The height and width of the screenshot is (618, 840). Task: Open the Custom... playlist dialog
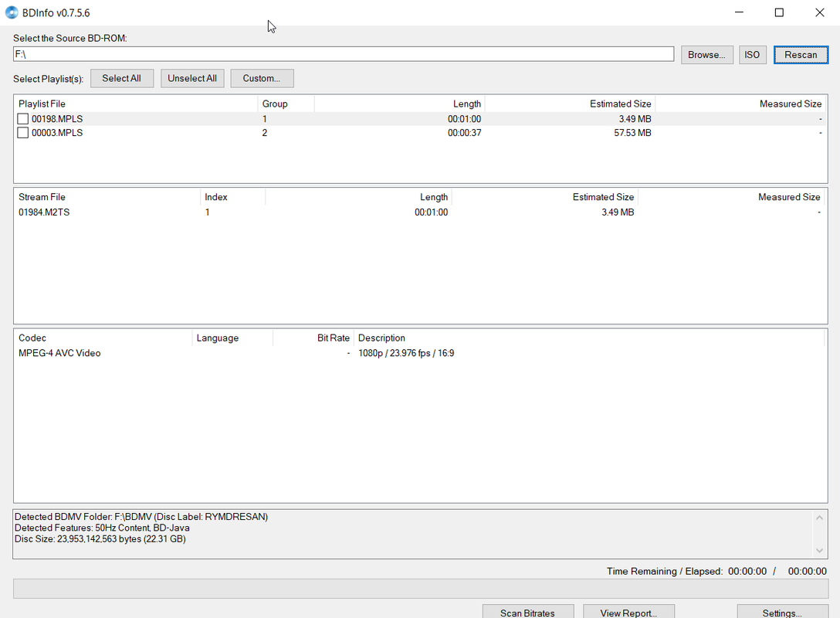(262, 78)
